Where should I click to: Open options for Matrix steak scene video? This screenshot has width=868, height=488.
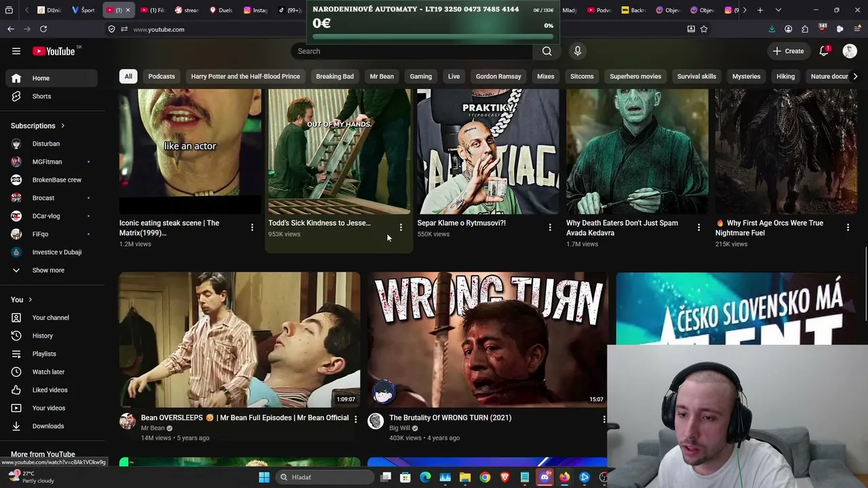click(x=252, y=228)
